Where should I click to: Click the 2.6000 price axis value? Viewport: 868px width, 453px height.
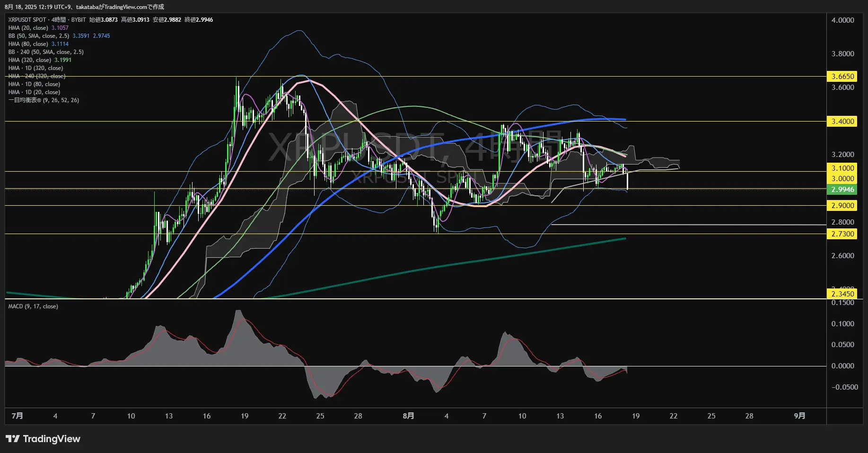coord(843,255)
